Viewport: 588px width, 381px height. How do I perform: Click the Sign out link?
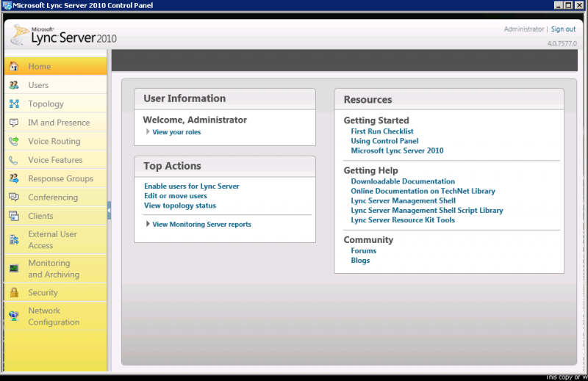(563, 29)
